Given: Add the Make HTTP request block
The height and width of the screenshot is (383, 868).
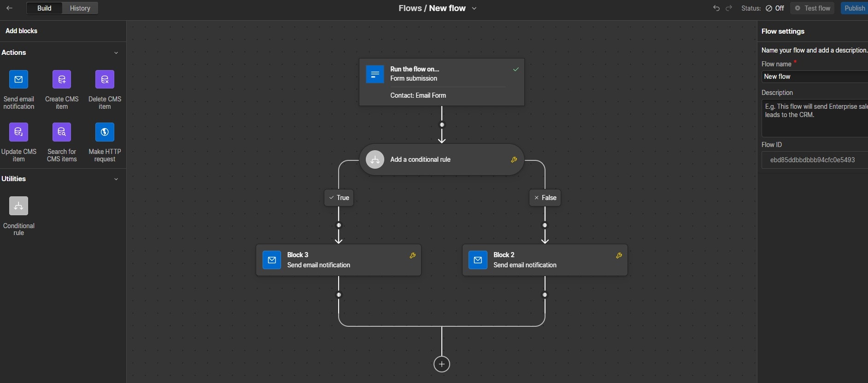Looking at the screenshot, I should click(105, 132).
